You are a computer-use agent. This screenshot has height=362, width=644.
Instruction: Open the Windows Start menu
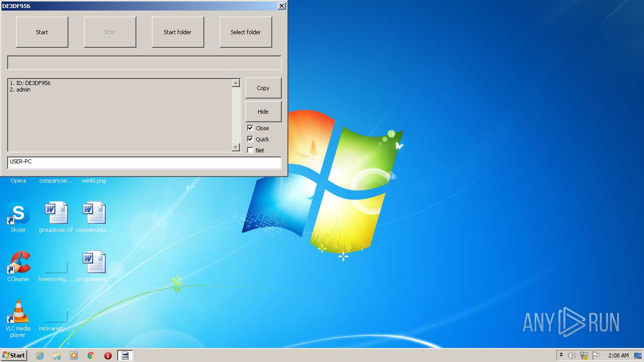[14, 355]
